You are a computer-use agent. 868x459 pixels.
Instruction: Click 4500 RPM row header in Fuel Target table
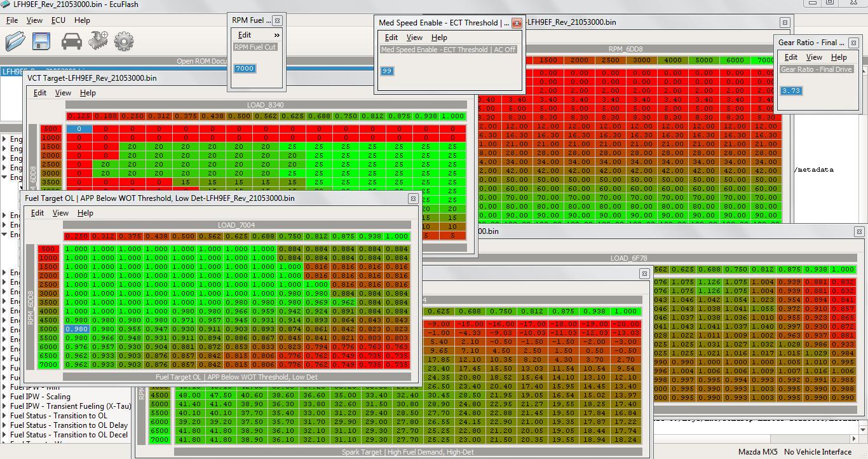[x=49, y=320]
